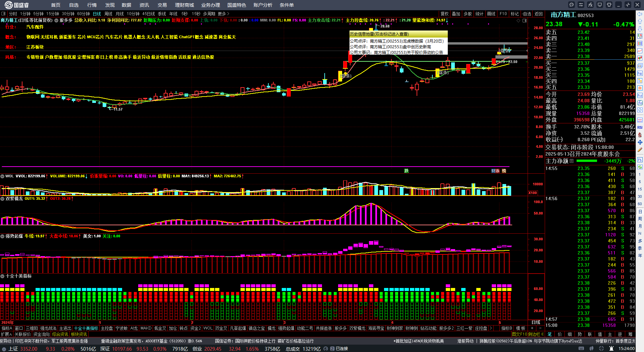Screen dimensions: 644x352
Task: Click the monitor screen layout icon
Action: tap(600, 5)
